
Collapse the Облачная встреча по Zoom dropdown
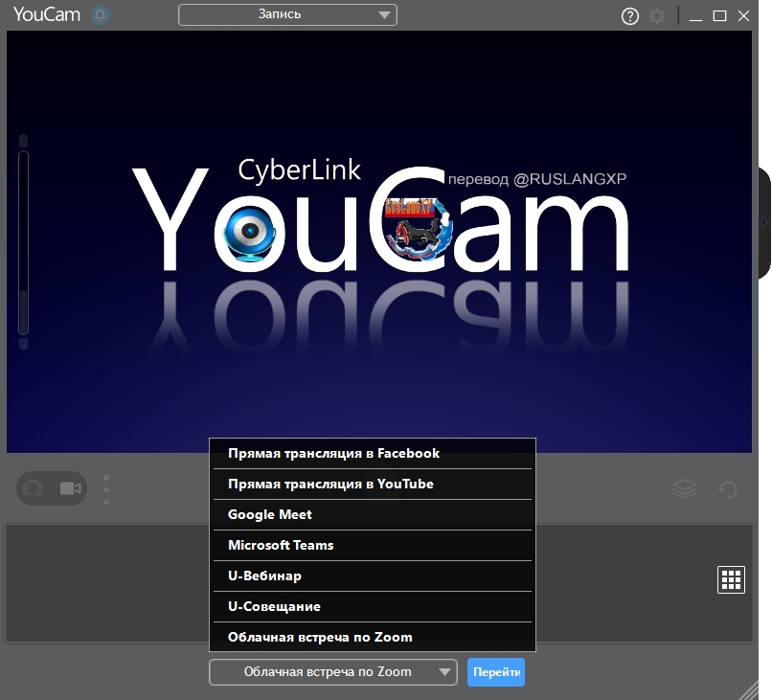point(333,672)
